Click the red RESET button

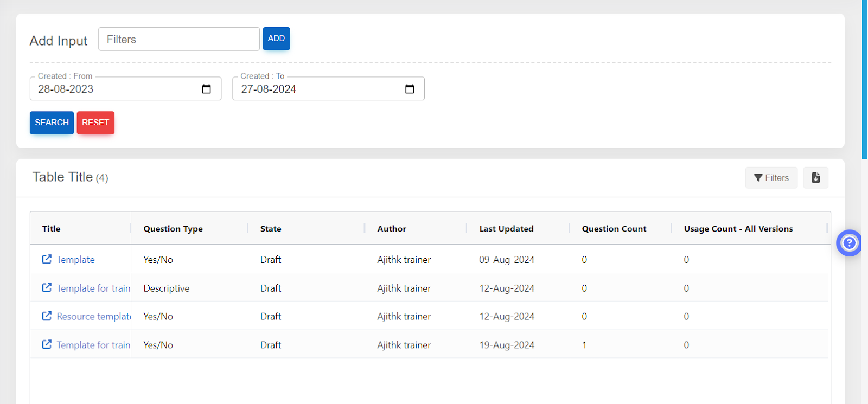95,123
